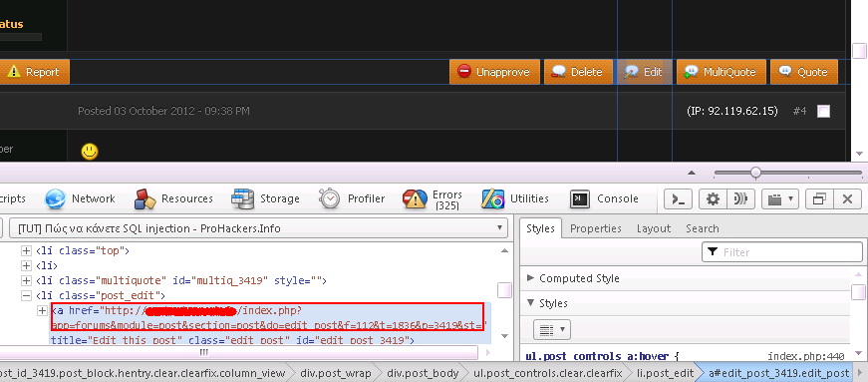Open the document selector dropdown

tap(259, 227)
